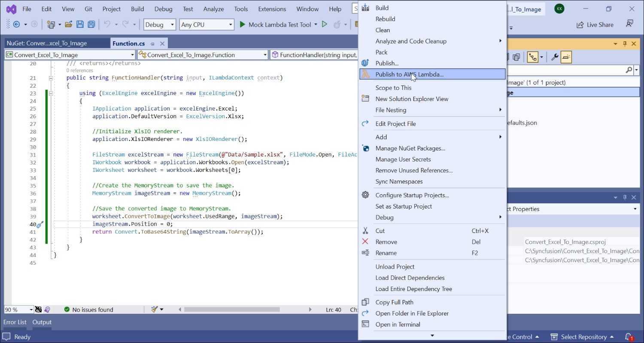This screenshot has height=343, width=644.
Task: Click the Navigate Backward arrow icon
Action: (x=17, y=24)
